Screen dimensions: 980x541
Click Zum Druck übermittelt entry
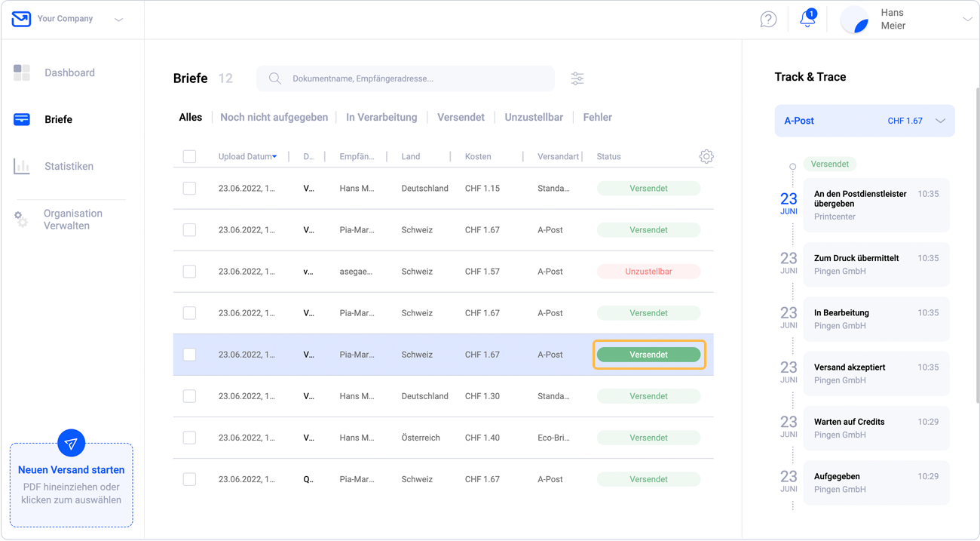point(876,264)
